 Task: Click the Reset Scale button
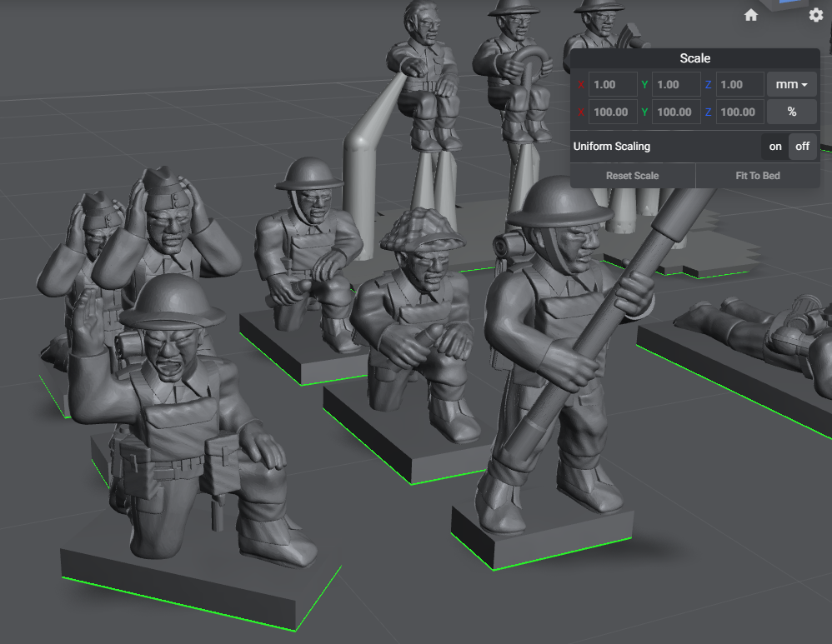[632, 175]
